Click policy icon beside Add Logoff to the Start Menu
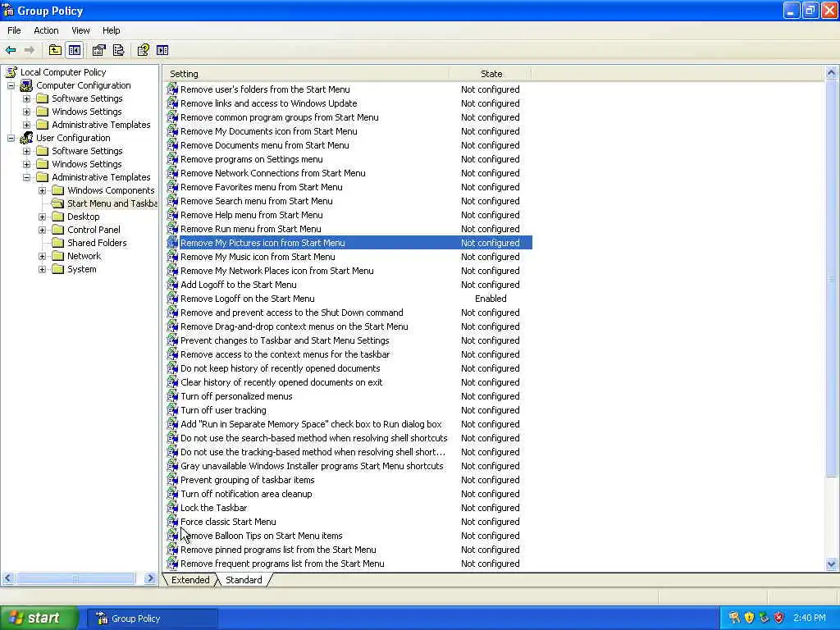840x630 pixels. pyautogui.click(x=172, y=285)
